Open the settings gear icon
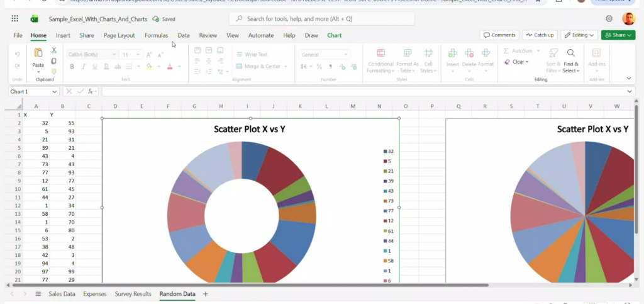The height and width of the screenshot is (304, 644). click(x=609, y=18)
